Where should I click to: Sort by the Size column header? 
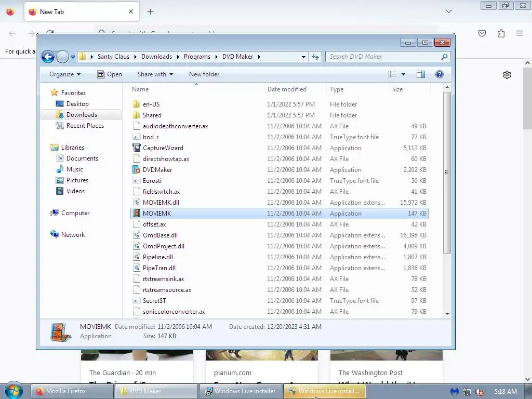tap(409, 89)
